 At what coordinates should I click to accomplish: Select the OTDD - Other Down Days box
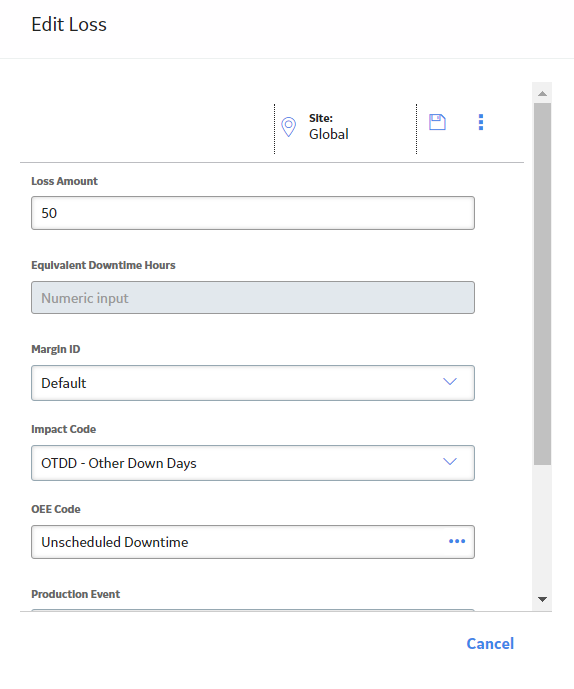coord(253,463)
